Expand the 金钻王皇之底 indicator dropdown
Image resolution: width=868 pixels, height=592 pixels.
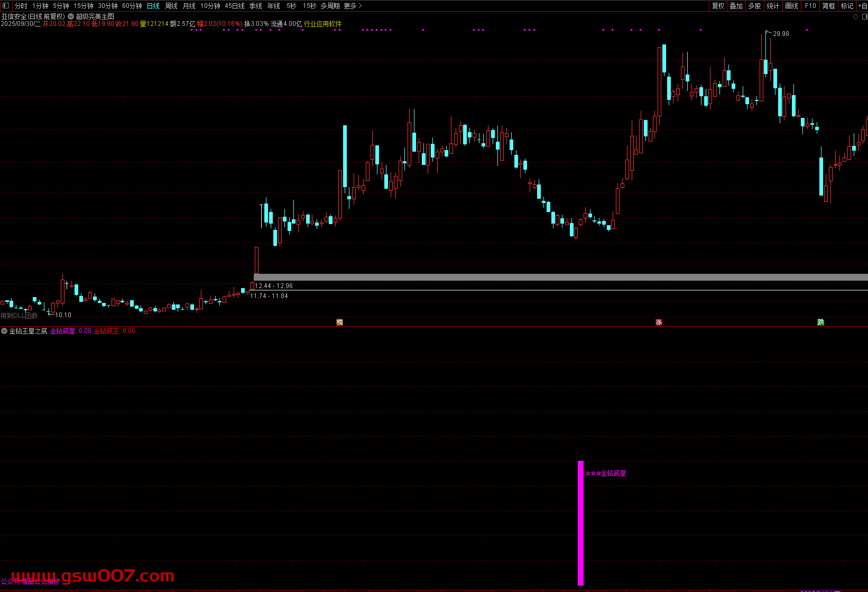tap(5, 331)
